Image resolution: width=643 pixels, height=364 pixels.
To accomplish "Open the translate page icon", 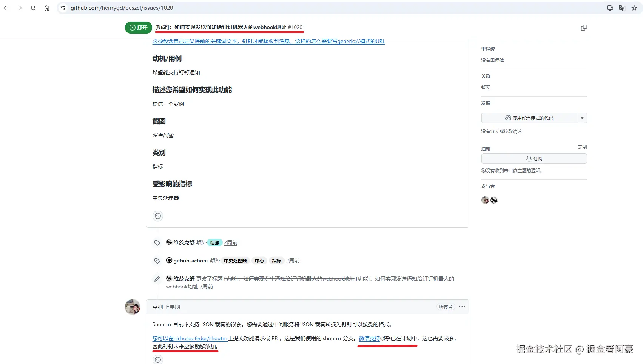I will click(622, 8).
